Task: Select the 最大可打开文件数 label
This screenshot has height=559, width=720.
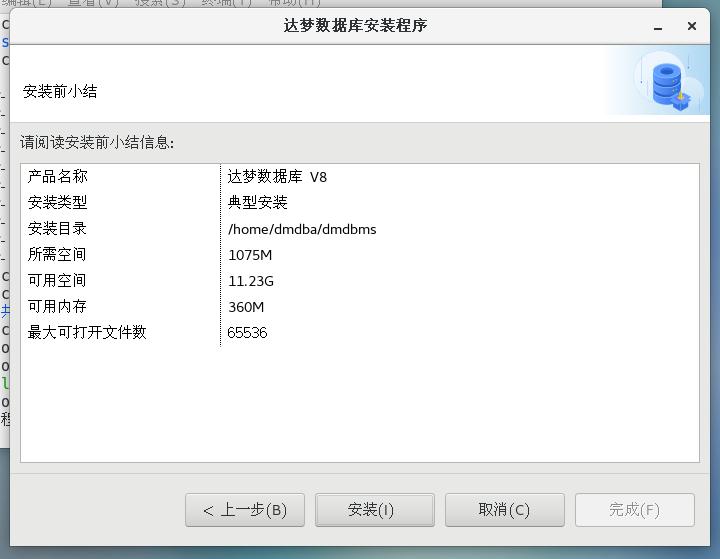Action: pyautogui.click(x=87, y=332)
